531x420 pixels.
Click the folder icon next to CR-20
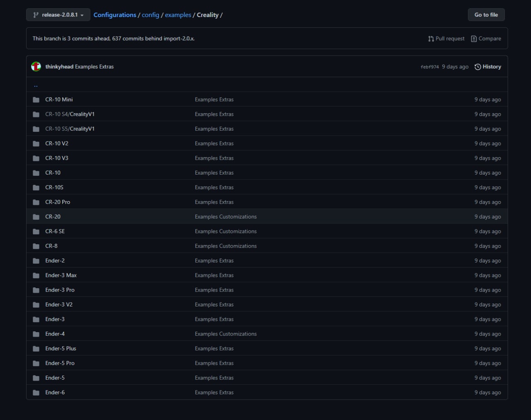pos(36,217)
